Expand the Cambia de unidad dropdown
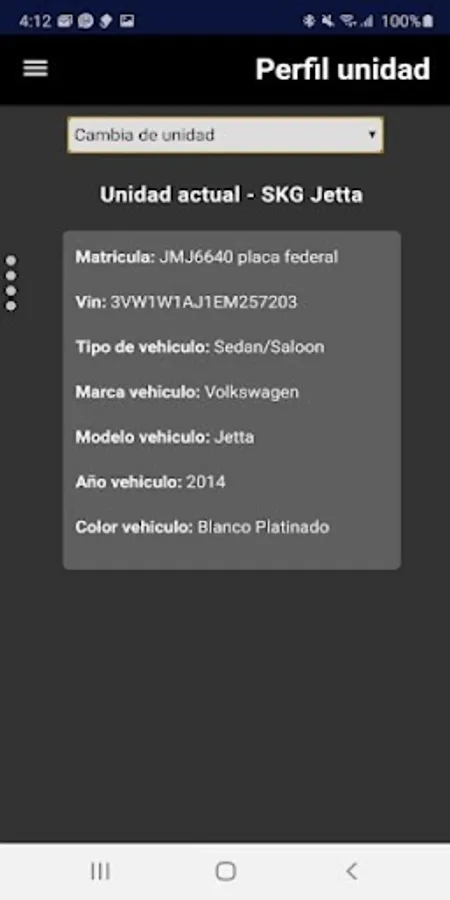450x900 pixels. 225,135
